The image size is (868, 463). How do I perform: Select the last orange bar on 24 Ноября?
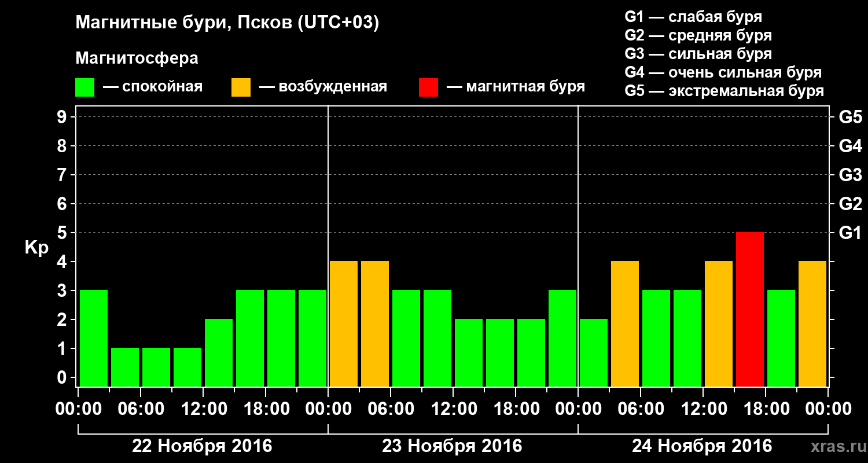812,324
